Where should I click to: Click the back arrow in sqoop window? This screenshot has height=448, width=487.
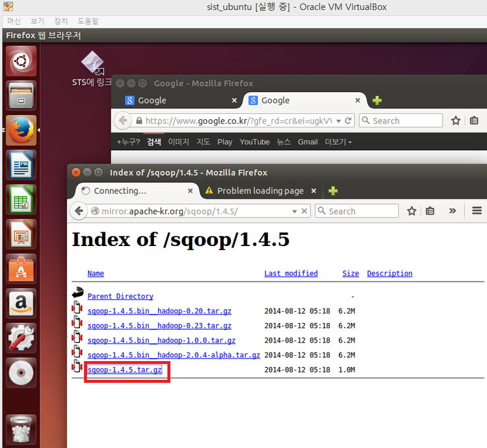coord(79,211)
